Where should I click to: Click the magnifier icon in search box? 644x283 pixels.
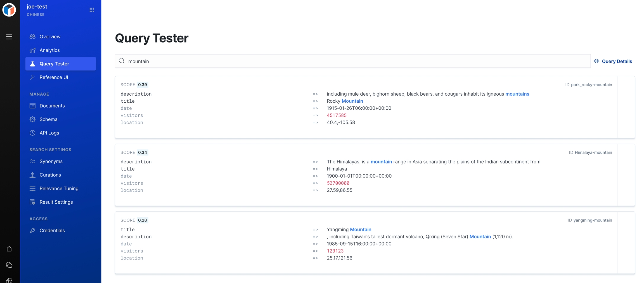pos(122,61)
